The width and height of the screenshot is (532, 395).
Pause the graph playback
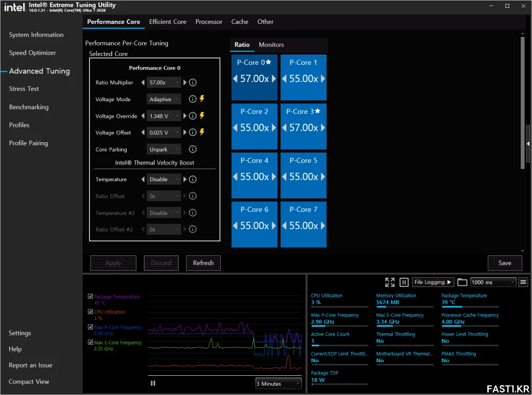click(153, 383)
